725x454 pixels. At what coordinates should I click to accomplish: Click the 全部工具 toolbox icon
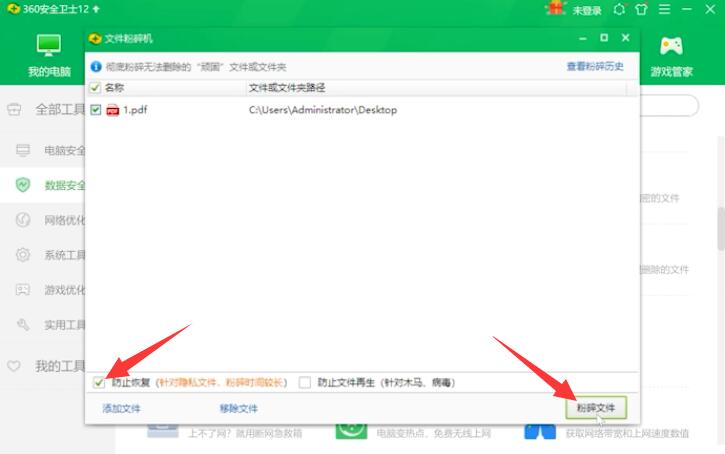tap(14, 110)
